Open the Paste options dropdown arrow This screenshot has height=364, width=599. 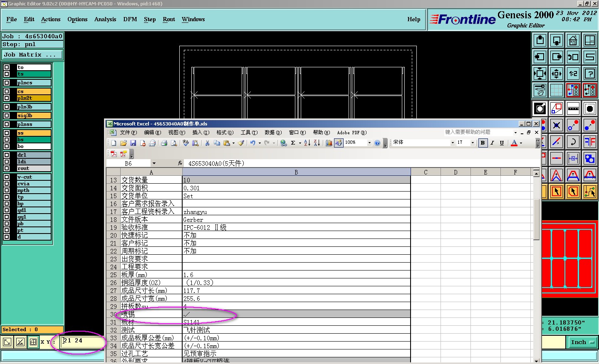point(233,143)
